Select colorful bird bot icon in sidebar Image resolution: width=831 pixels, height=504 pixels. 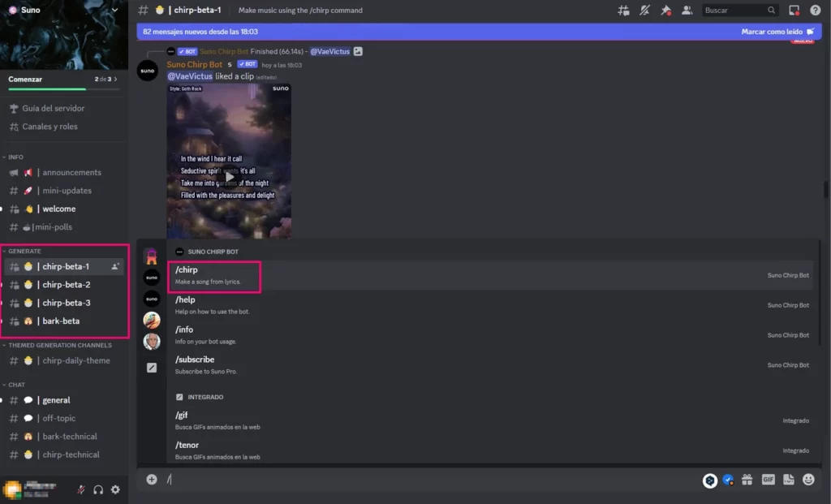click(x=152, y=320)
